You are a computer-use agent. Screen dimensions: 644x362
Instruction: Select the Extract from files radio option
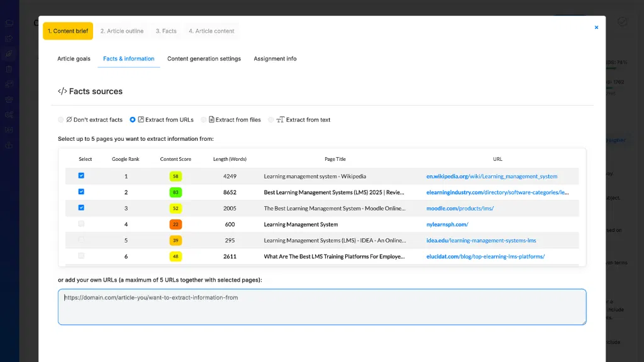click(x=202, y=119)
